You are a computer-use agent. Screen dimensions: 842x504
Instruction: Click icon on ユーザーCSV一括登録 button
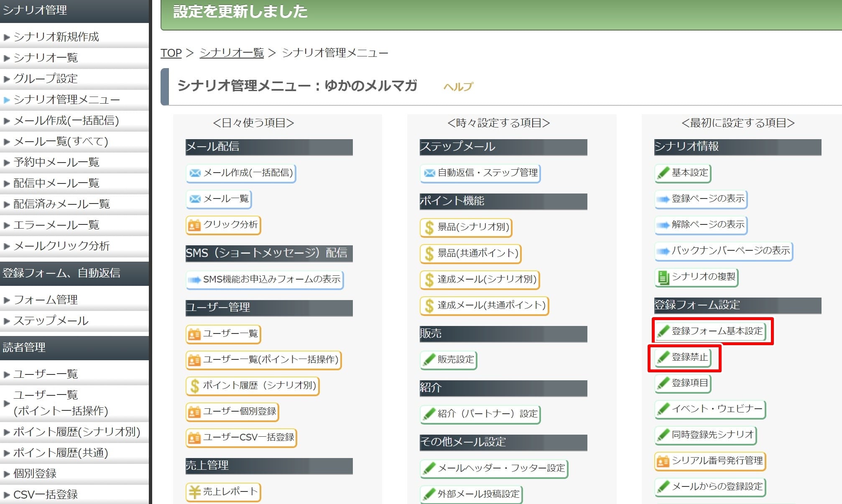(x=194, y=438)
